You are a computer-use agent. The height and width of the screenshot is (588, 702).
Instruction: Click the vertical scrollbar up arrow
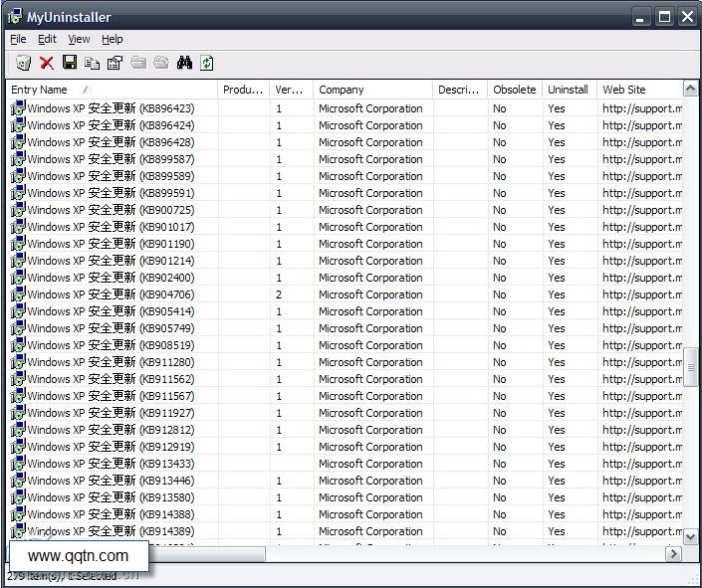coord(690,90)
